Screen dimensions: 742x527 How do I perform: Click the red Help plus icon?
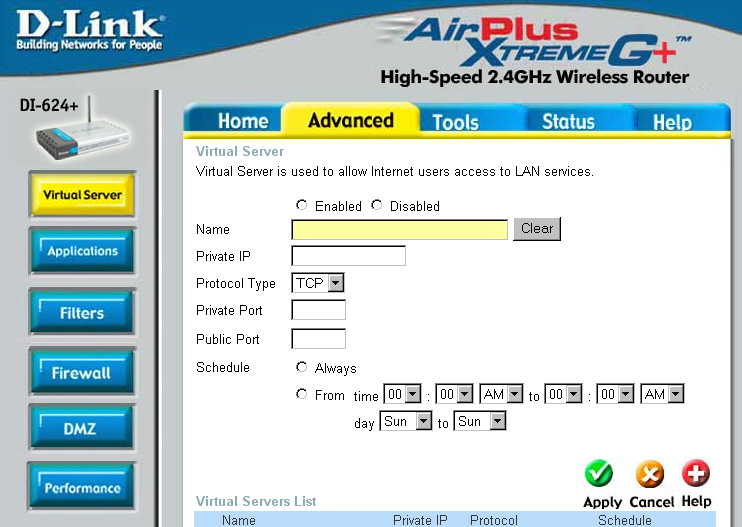pyautogui.click(x=696, y=472)
